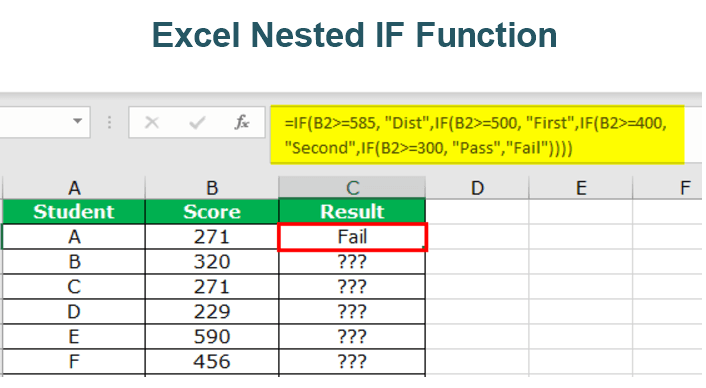Select the ??? result for Student C
This screenshot has width=706, height=388.
click(x=352, y=287)
